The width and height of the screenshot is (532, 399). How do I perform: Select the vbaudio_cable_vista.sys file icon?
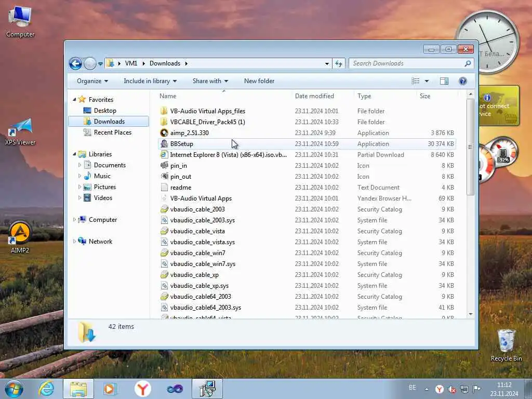pyautogui.click(x=164, y=242)
